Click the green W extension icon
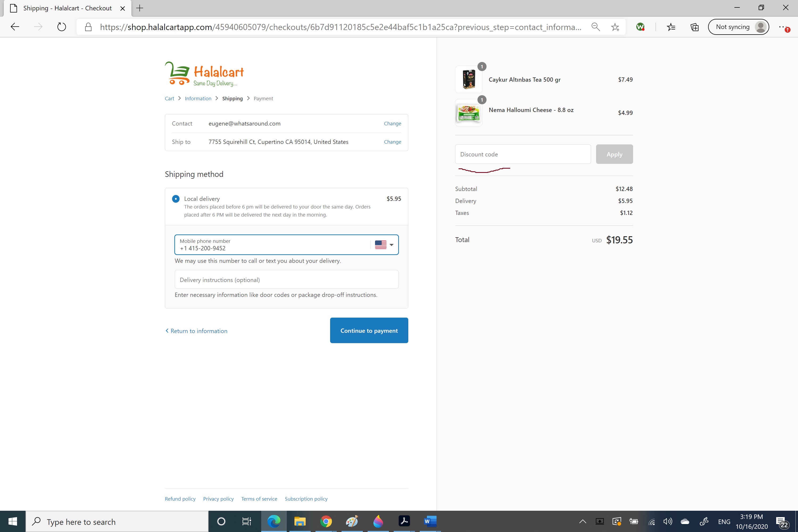The width and height of the screenshot is (798, 532). 640,27
